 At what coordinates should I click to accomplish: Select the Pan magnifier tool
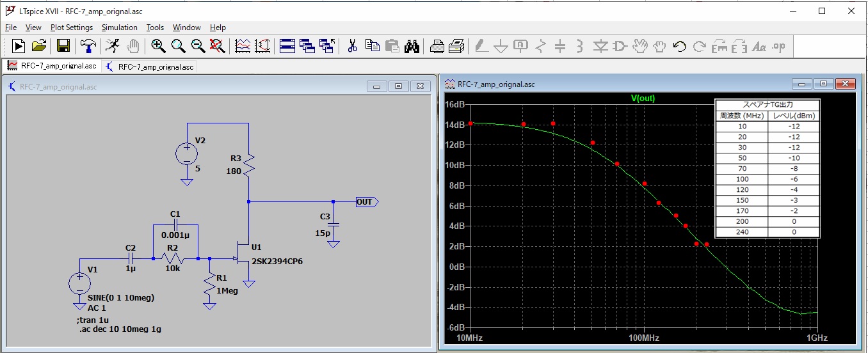178,46
